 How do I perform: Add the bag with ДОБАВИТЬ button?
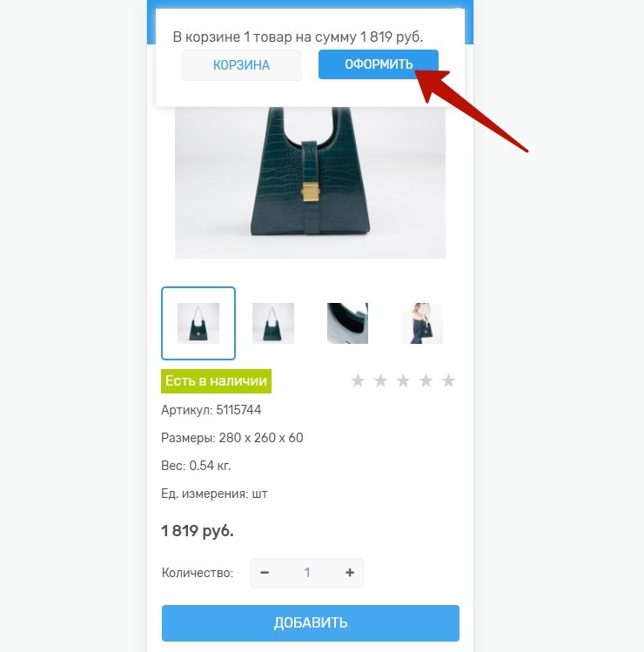click(311, 623)
